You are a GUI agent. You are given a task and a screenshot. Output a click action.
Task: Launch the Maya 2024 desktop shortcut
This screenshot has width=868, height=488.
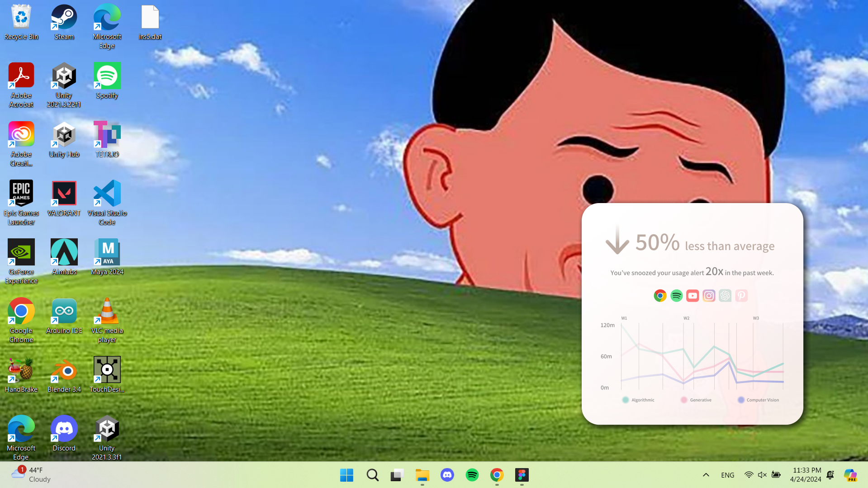(107, 257)
